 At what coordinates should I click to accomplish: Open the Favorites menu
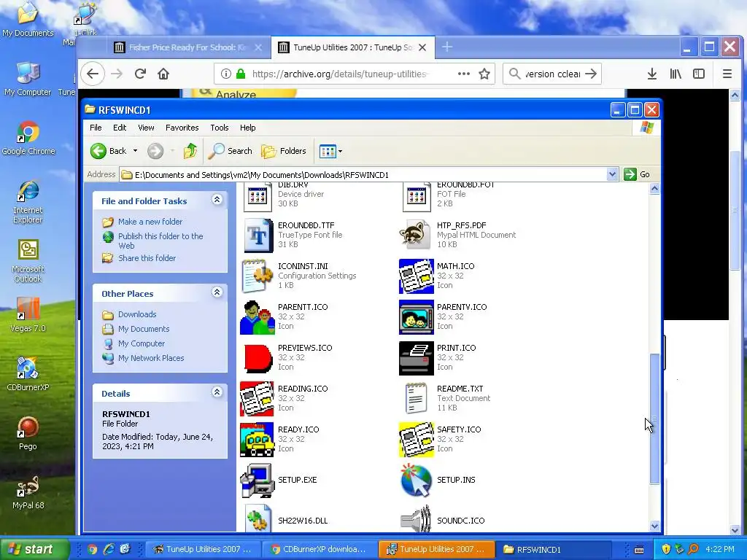pyautogui.click(x=182, y=128)
